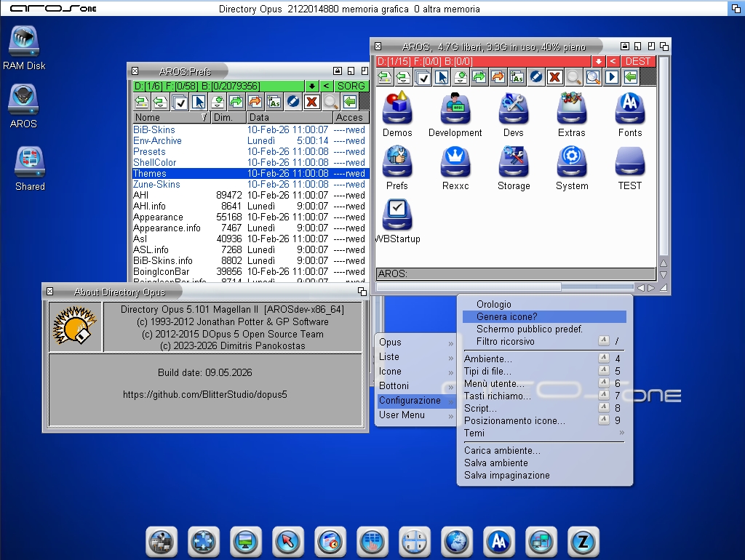Choose 'Carica ambiente...' from menu

click(544, 451)
